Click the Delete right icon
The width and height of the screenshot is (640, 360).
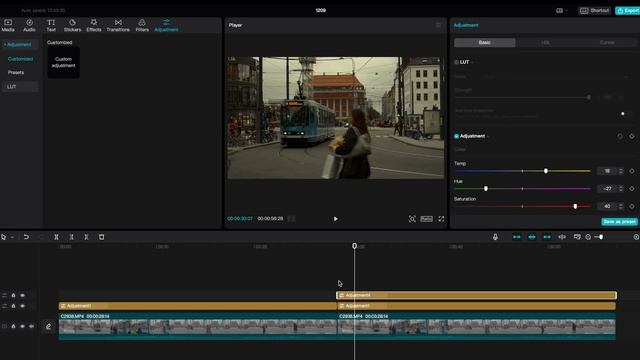(86, 237)
